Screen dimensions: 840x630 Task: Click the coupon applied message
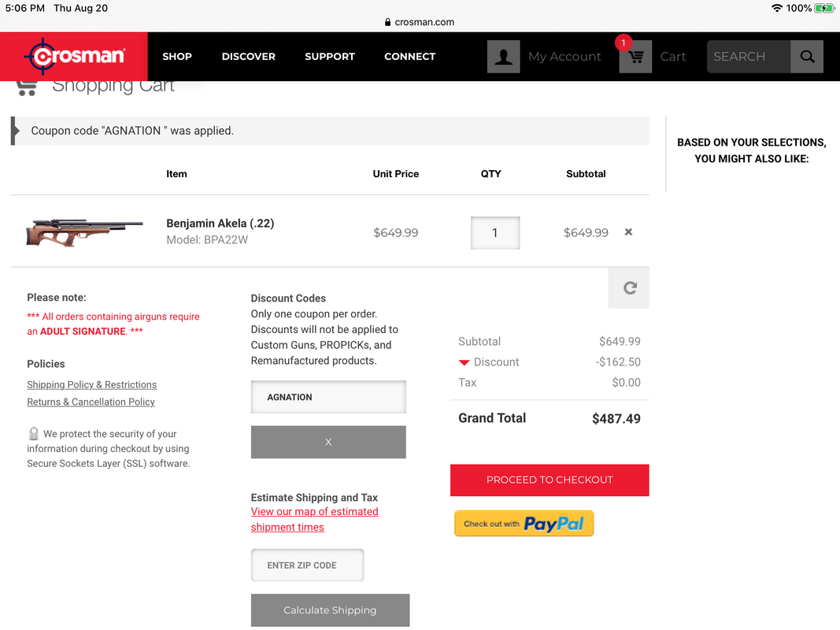(330, 131)
